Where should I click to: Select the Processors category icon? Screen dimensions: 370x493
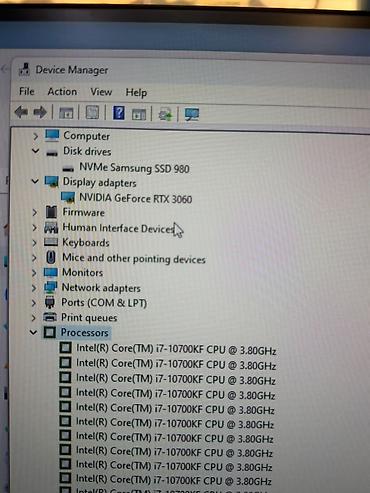coord(50,332)
